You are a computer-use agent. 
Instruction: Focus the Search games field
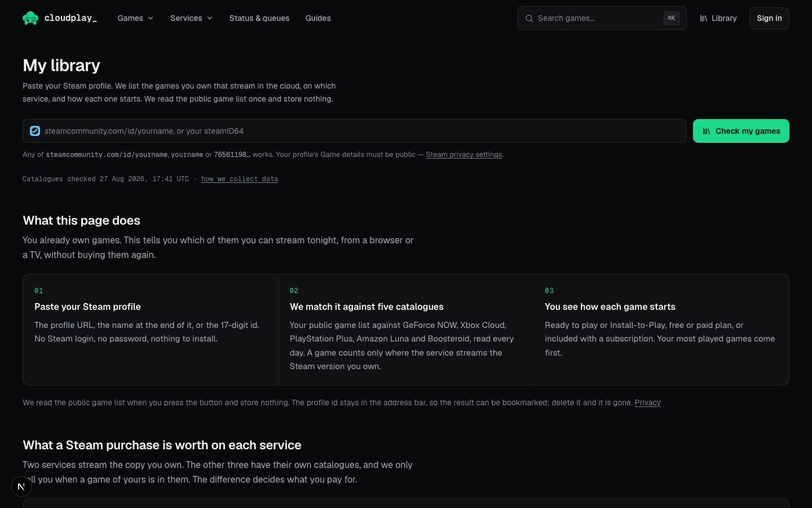pyautogui.click(x=602, y=18)
